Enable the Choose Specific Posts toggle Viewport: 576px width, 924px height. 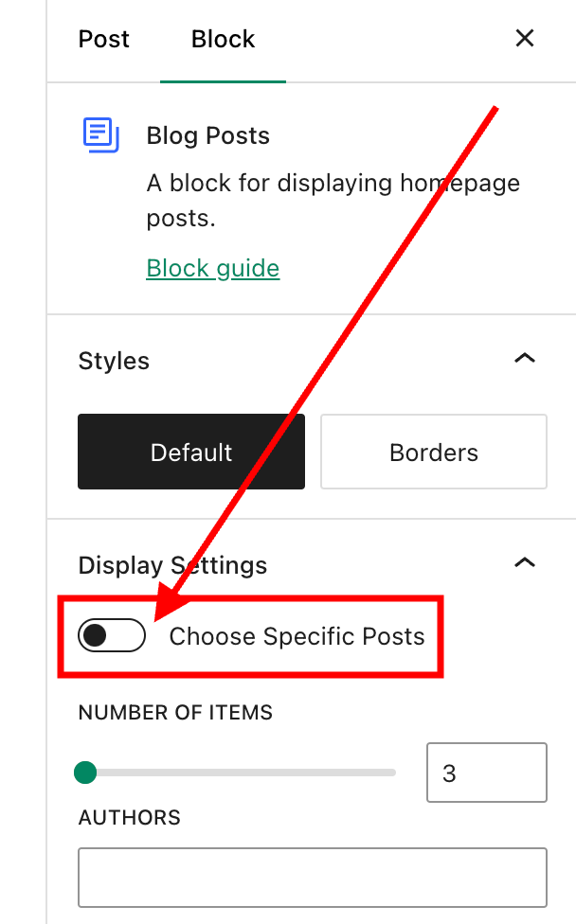click(x=112, y=636)
